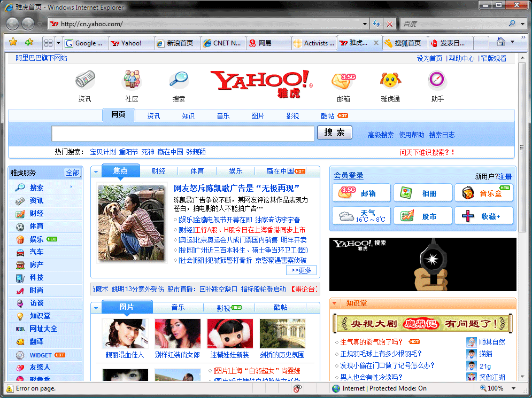This screenshot has width=532, height=398.
Task: Click the 汽车 car sidebar icon
Action: coord(20,252)
